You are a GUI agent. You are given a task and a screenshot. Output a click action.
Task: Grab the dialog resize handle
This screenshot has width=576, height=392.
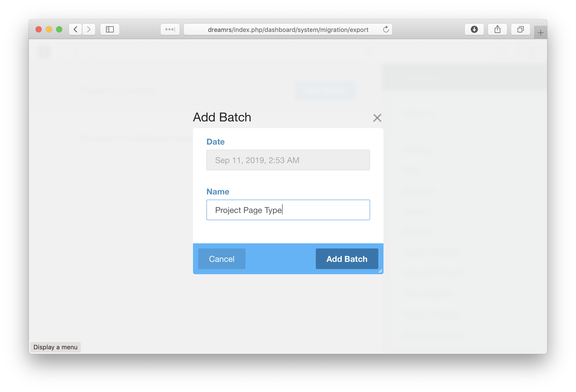click(x=380, y=271)
